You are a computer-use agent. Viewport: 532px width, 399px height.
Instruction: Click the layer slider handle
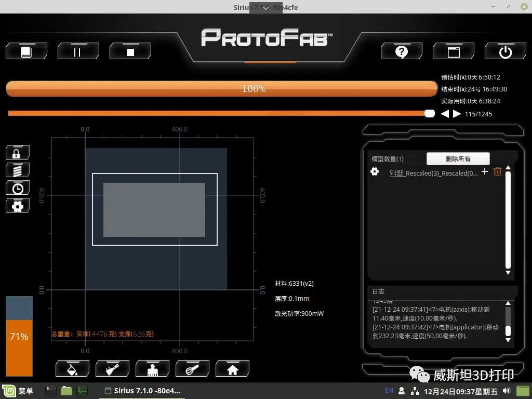click(430, 113)
